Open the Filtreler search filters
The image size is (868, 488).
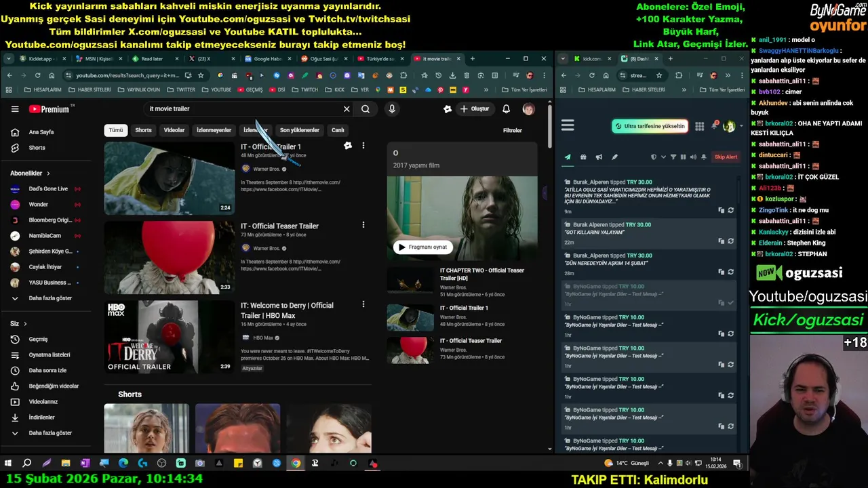coord(513,130)
